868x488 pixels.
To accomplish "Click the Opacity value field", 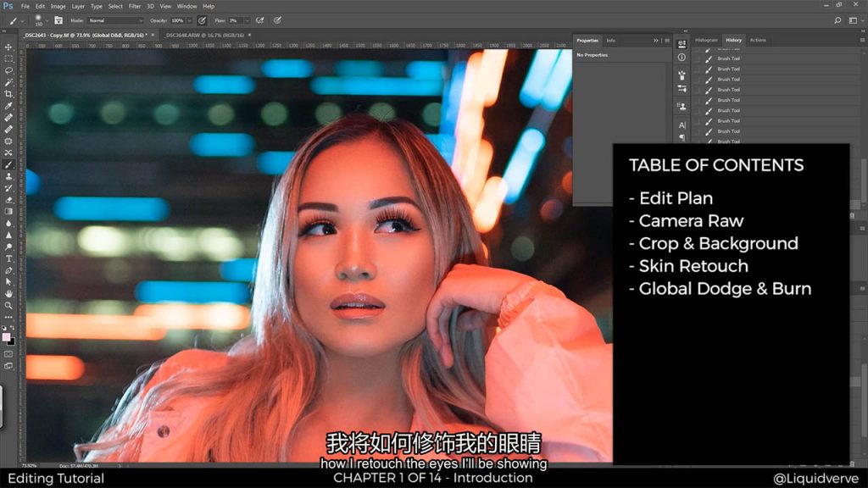I will 177,20.
